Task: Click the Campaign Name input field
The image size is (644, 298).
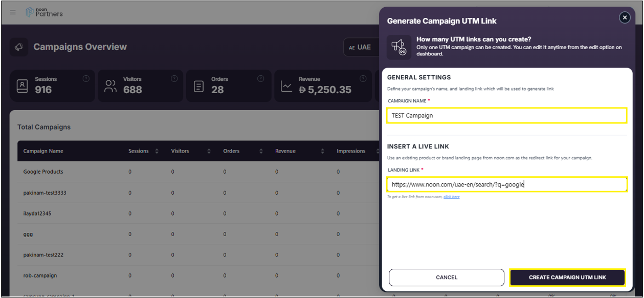Action: pos(506,116)
